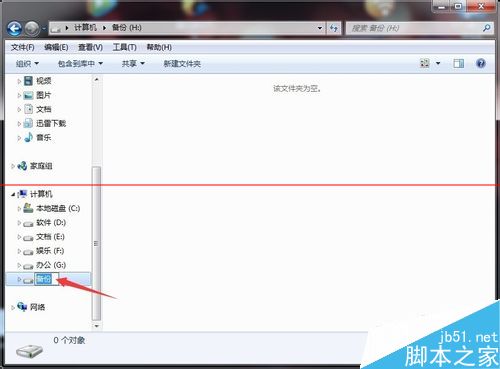This screenshot has height=369, width=500.
Task: Click the 软件 (D:) drive icon
Action: (x=28, y=224)
